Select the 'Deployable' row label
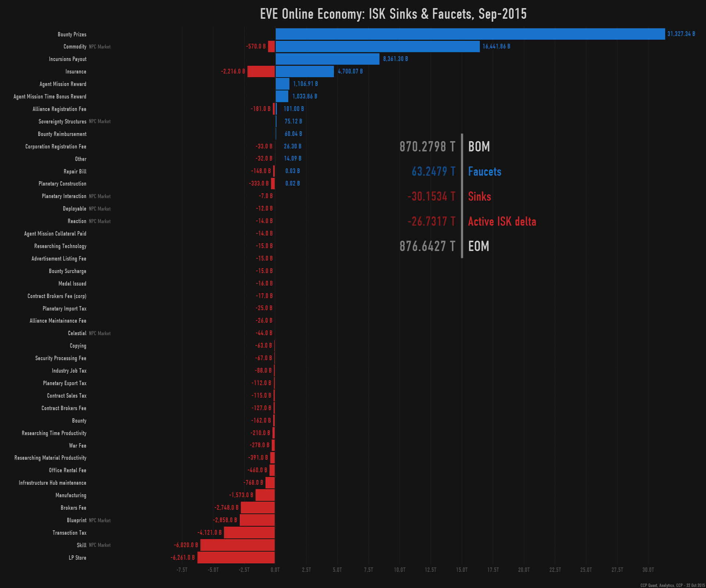The height and width of the screenshot is (588, 706). tap(74, 209)
